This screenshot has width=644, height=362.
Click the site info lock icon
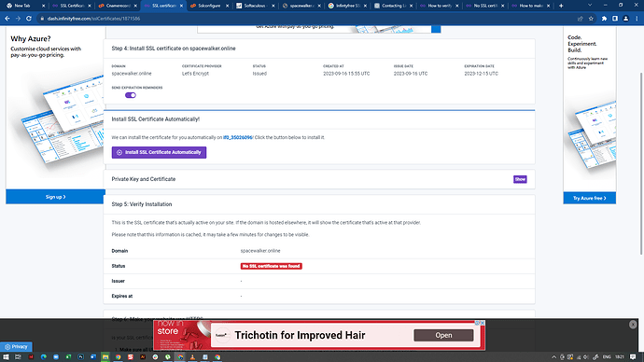coord(42,19)
